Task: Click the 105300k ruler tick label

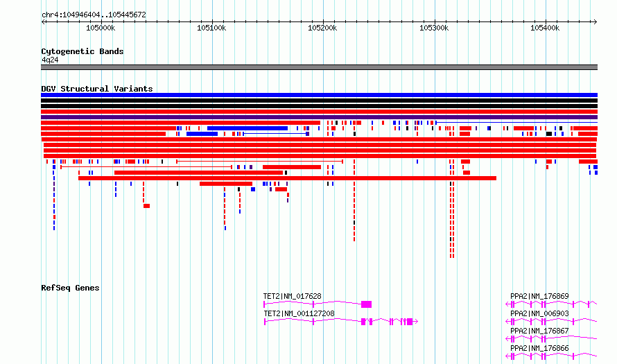Action: click(434, 28)
